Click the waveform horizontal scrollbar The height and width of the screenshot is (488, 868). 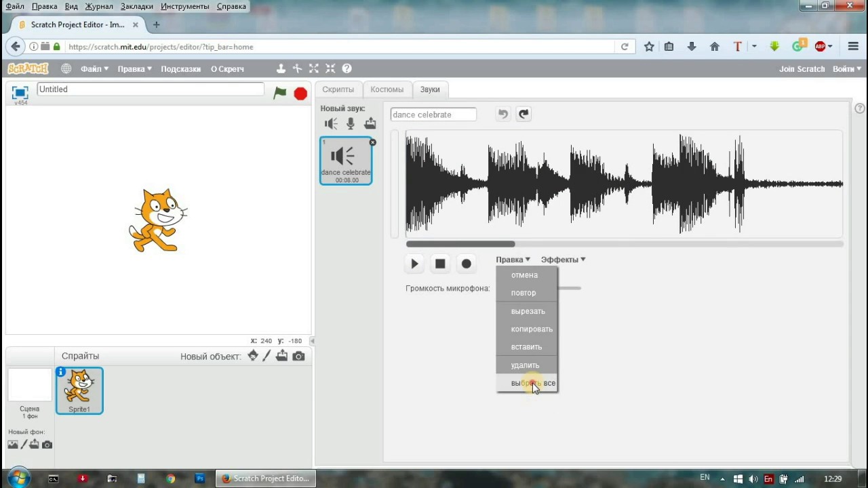pyautogui.click(x=460, y=244)
